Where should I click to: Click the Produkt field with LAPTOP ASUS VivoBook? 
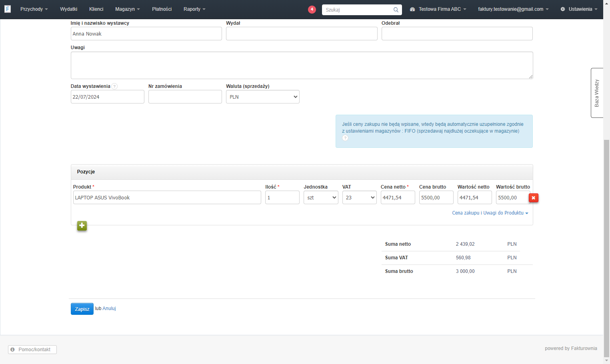coord(167,197)
